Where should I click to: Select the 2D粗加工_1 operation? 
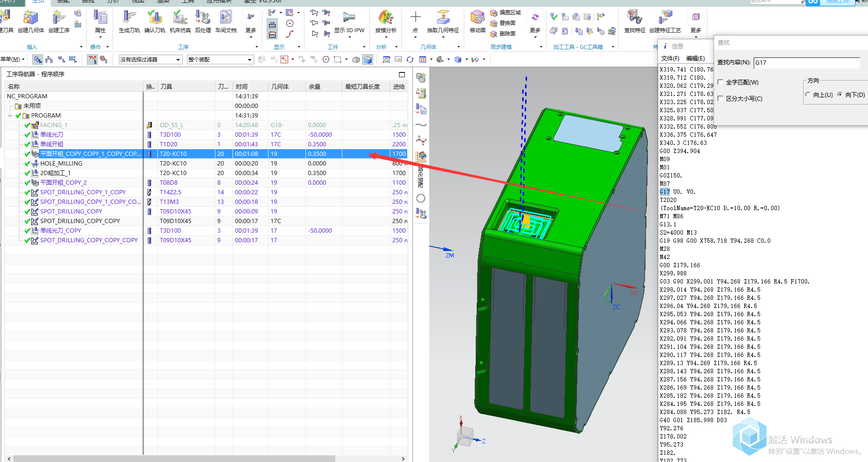pos(55,173)
